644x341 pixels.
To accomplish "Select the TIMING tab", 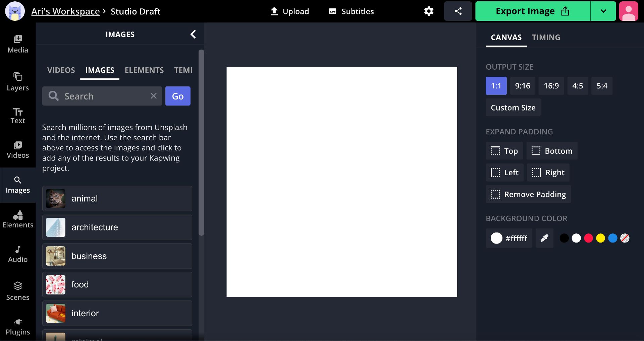I will pyautogui.click(x=546, y=37).
